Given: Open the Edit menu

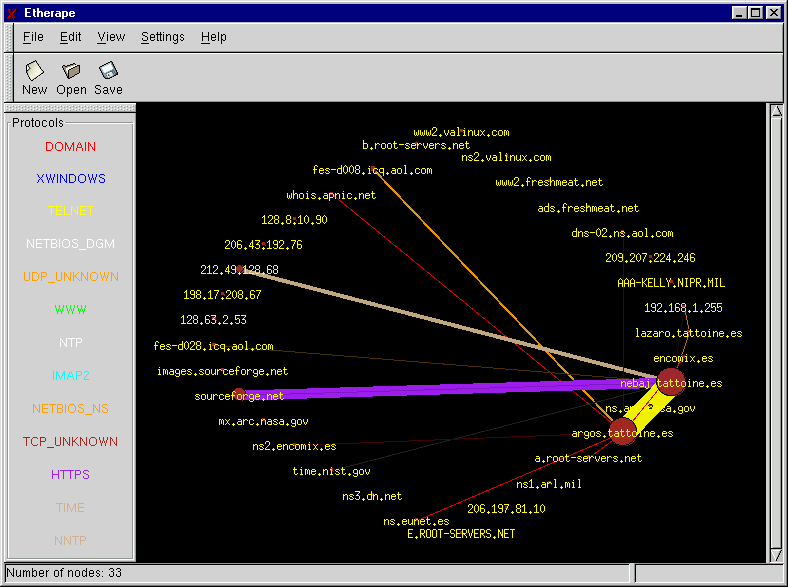Looking at the screenshot, I should pyautogui.click(x=70, y=37).
